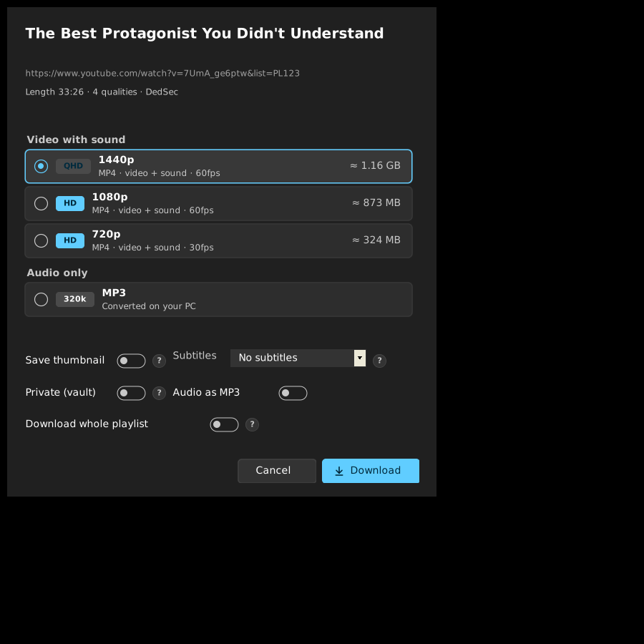Select the 1440p QHD radio button
The image size is (644, 644).
coord(41,166)
